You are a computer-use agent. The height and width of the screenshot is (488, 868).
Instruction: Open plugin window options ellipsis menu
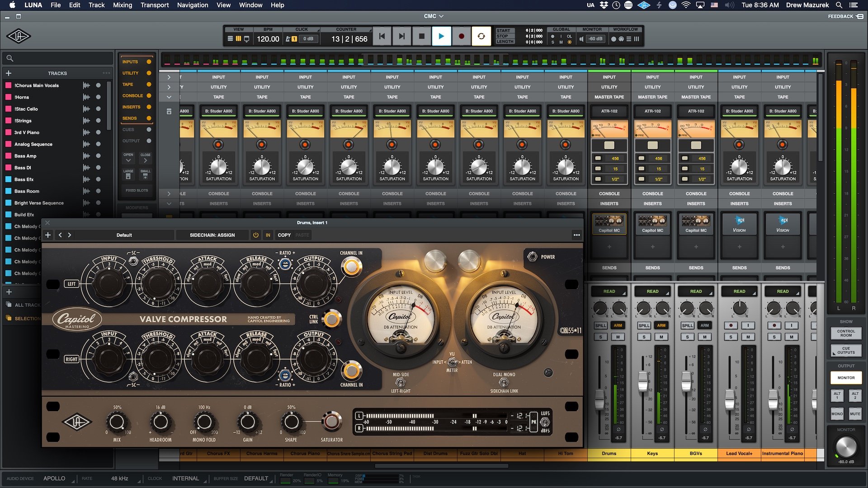click(x=576, y=235)
